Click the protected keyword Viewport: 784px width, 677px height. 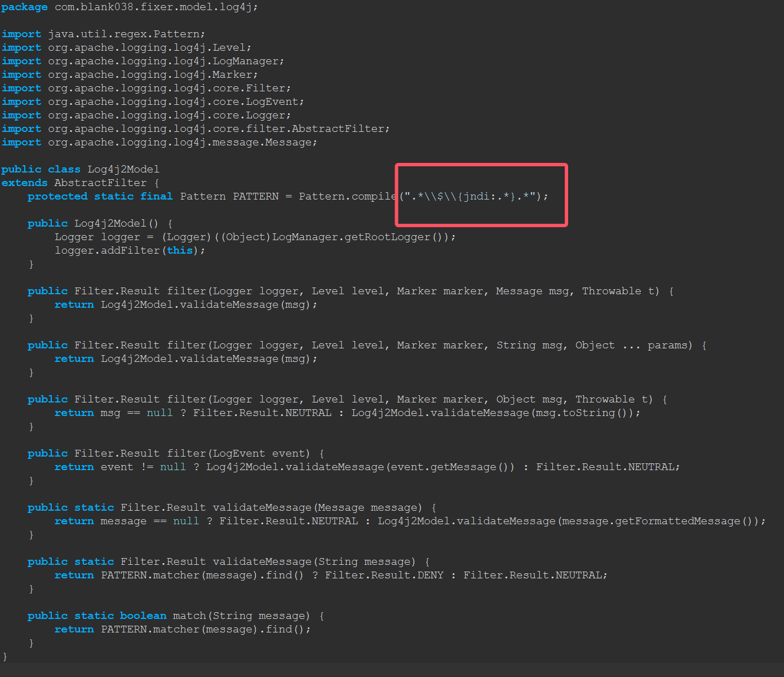click(x=57, y=197)
